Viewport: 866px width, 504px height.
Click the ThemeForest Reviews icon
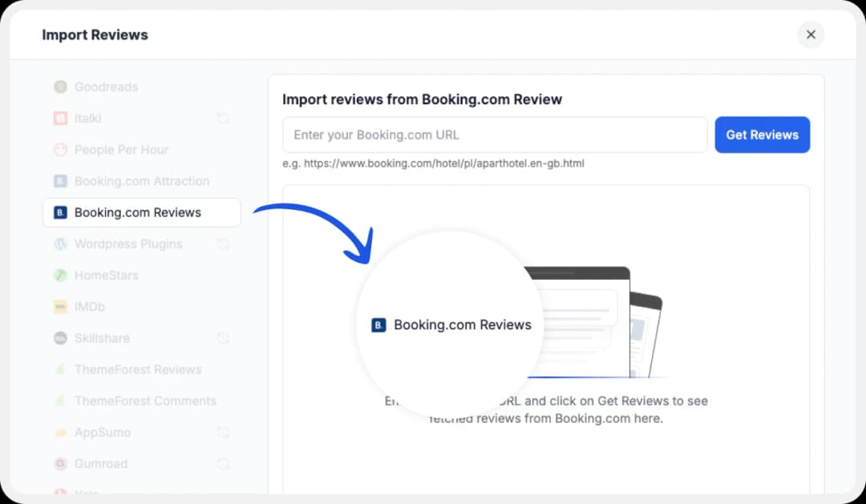pyautogui.click(x=60, y=369)
